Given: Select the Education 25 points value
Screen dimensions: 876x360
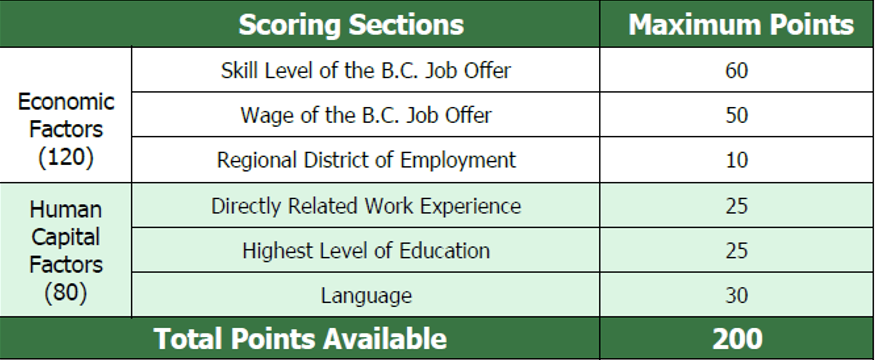Looking at the screenshot, I should [x=736, y=250].
